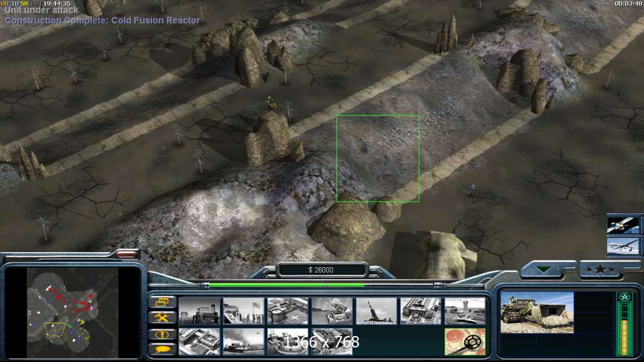Launch Spy Satellite shortcut power
The image size is (644, 362).
point(623,225)
